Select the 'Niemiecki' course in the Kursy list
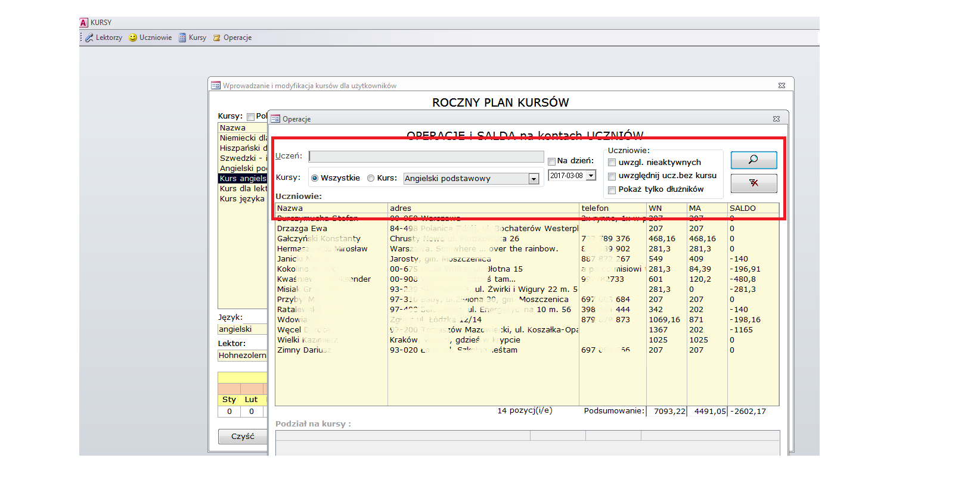Image resolution: width=980 pixels, height=492 pixels. click(x=243, y=138)
